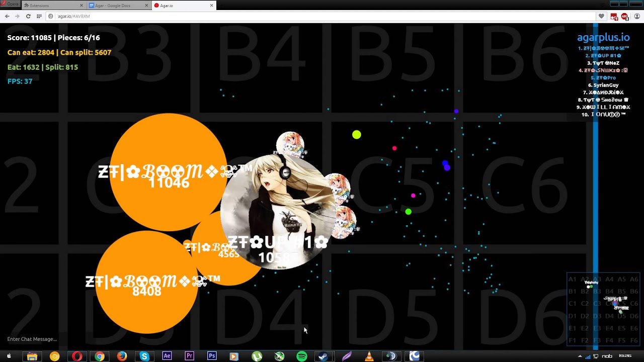Image resolution: width=644 pixels, height=362 pixels.
Task: Select leaderboard entry 3 ending in NeZ
Action: tap(603, 63)
